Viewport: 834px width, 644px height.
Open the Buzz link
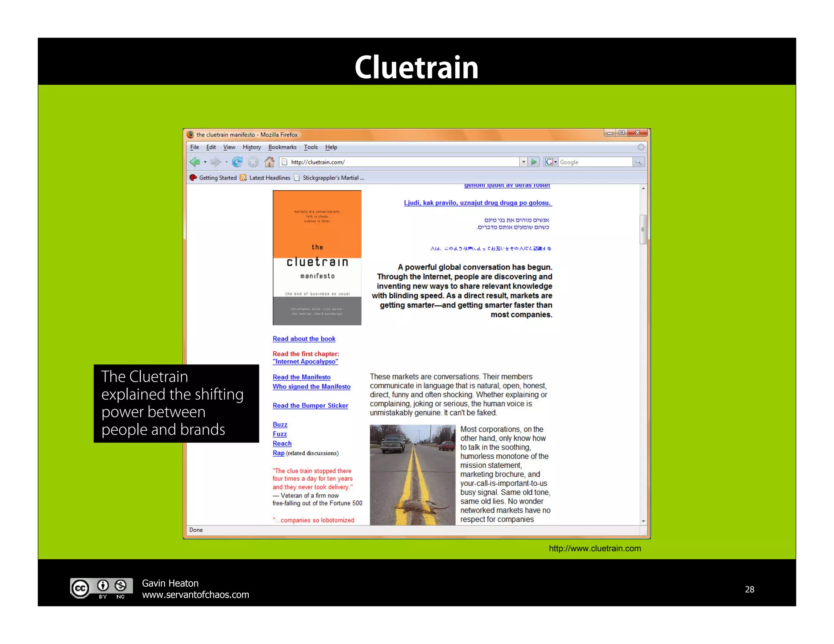pyautogui.click(x=280, y=424)
